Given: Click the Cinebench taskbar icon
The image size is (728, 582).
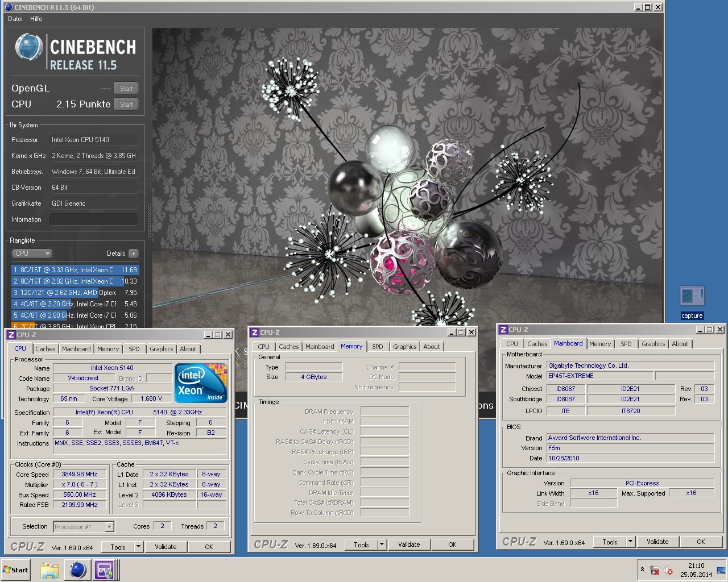Looking at the screenshot, I should (78, 570).
